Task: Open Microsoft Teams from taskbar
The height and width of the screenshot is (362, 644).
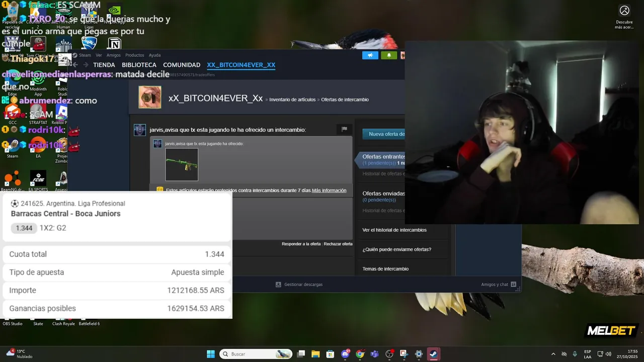Action: 374,354
